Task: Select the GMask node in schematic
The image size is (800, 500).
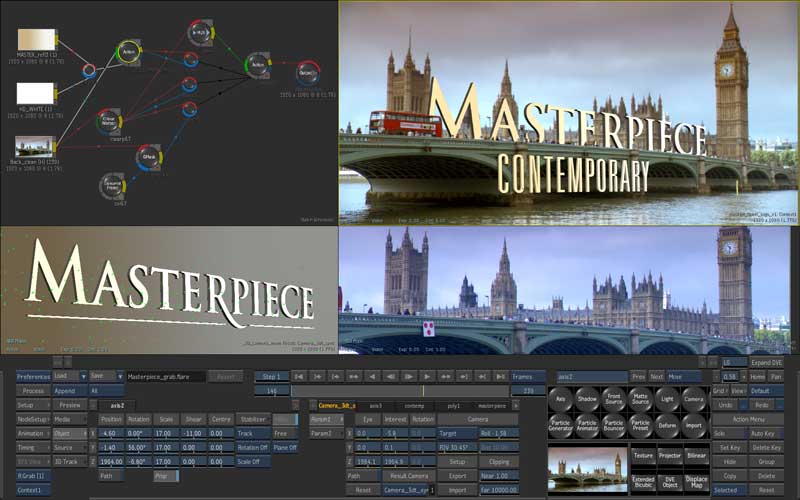Action: point(149,157)
